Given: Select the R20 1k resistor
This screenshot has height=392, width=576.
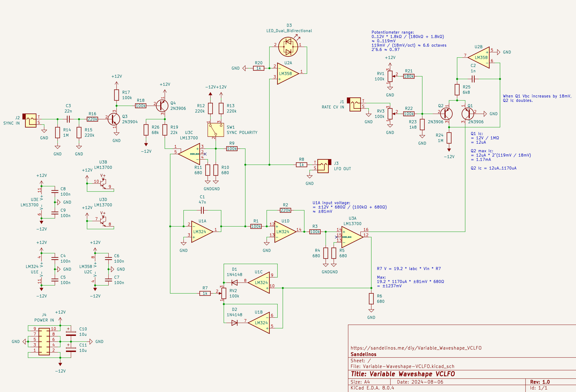Looking at the screenshot, I should coord(259,68).
